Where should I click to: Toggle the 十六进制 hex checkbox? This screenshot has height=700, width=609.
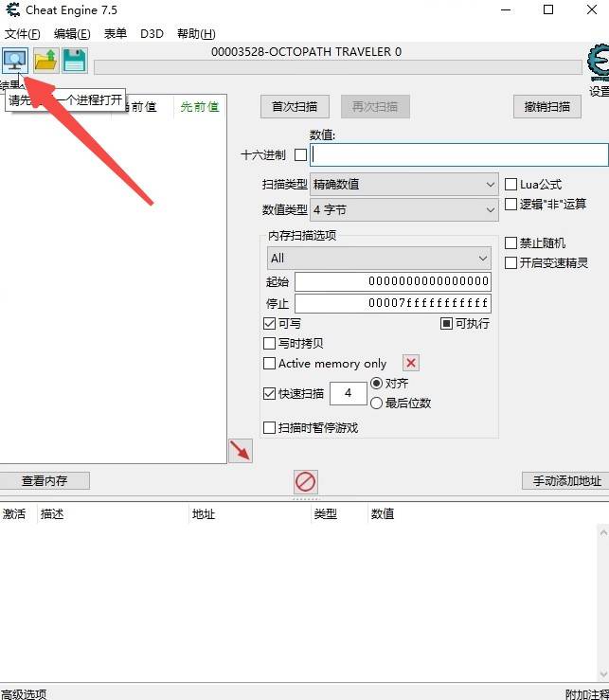[300, 155]
